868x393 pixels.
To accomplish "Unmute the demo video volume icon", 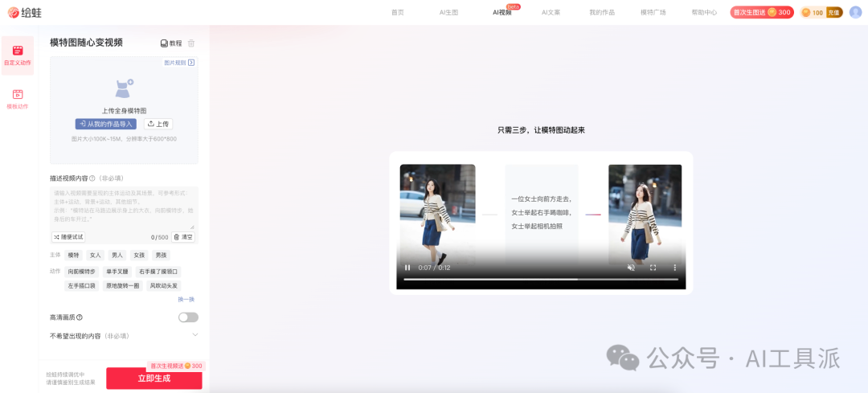I will point(631,268).
